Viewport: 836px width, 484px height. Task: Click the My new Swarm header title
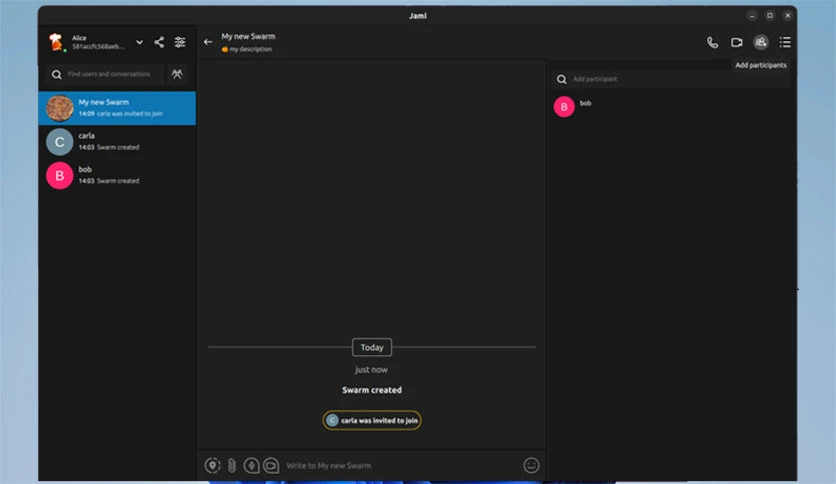point(248,36)
